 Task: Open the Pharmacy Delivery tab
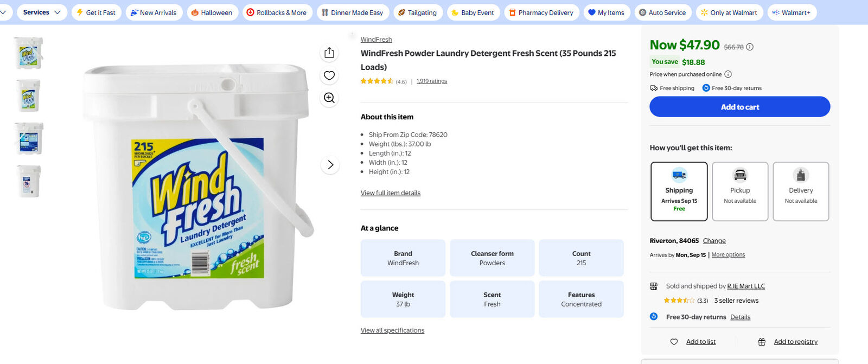(x=541, y=12)
